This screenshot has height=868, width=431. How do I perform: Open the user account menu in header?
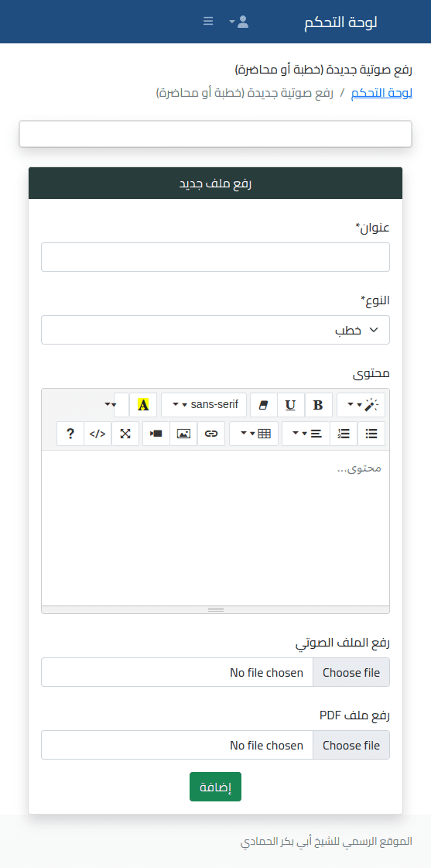click(x=239, y=22)
